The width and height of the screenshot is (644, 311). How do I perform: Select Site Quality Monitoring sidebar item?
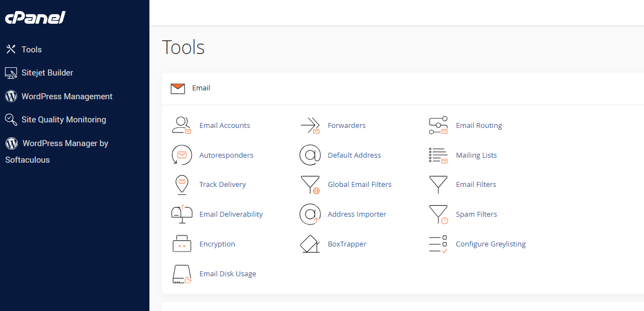(x=63, y=120)
